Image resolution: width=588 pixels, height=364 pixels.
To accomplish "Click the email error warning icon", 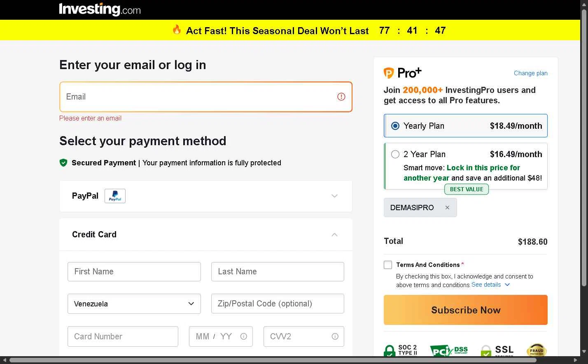I will (x=341, y=97).
